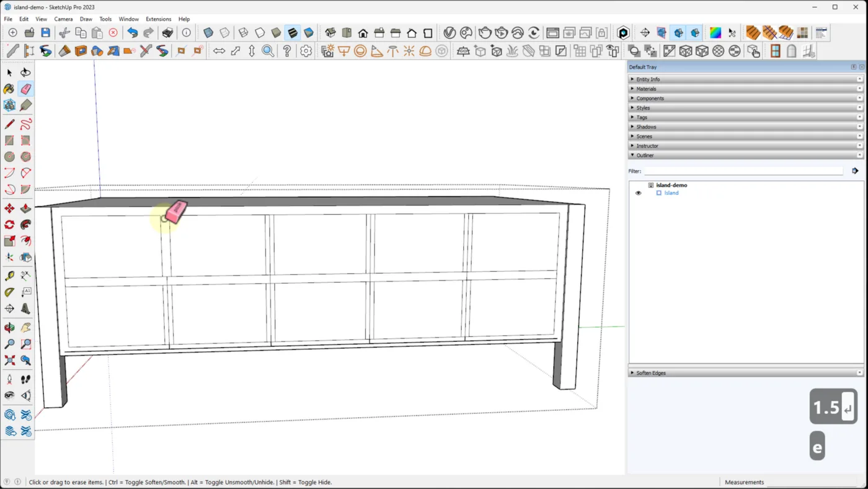
Task: Click the Save icon in toolbar
Action: point(45,33)
